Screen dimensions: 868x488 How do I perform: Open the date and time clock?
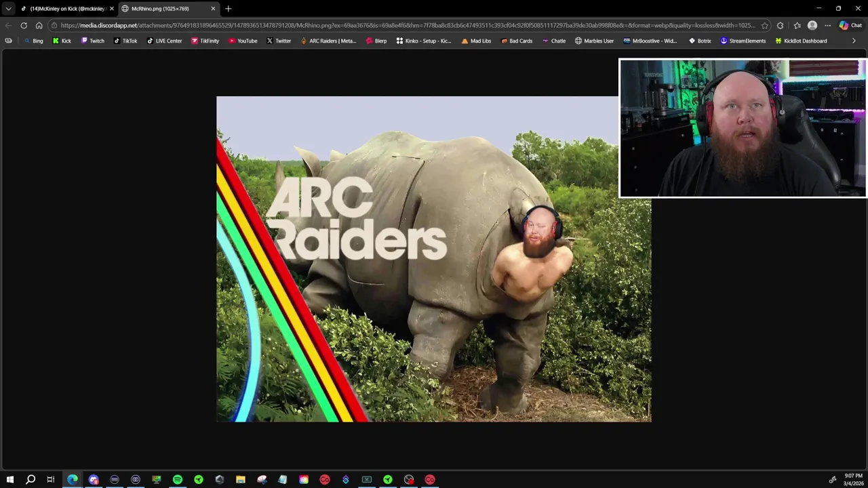pyautogui.click(x=853, y=479)
